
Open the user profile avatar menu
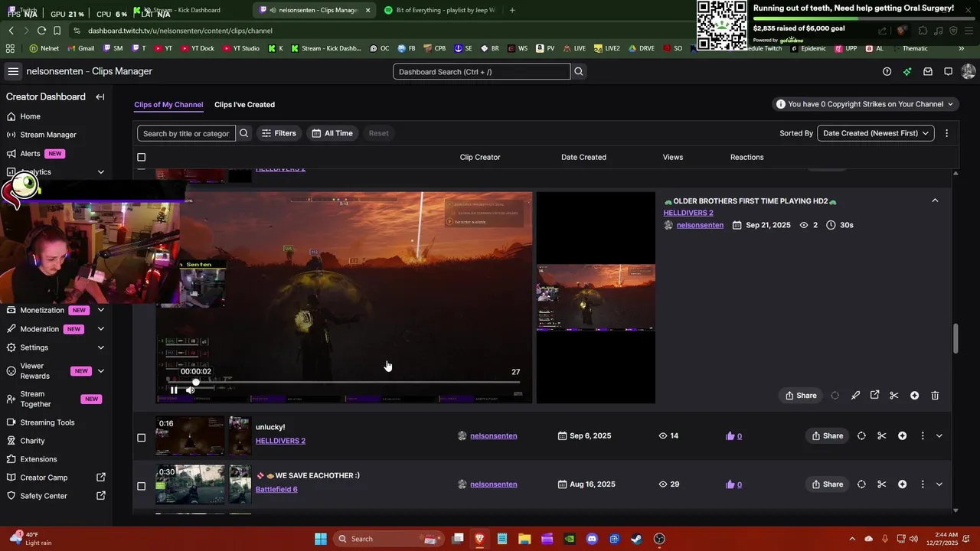[x=968, y=71]
